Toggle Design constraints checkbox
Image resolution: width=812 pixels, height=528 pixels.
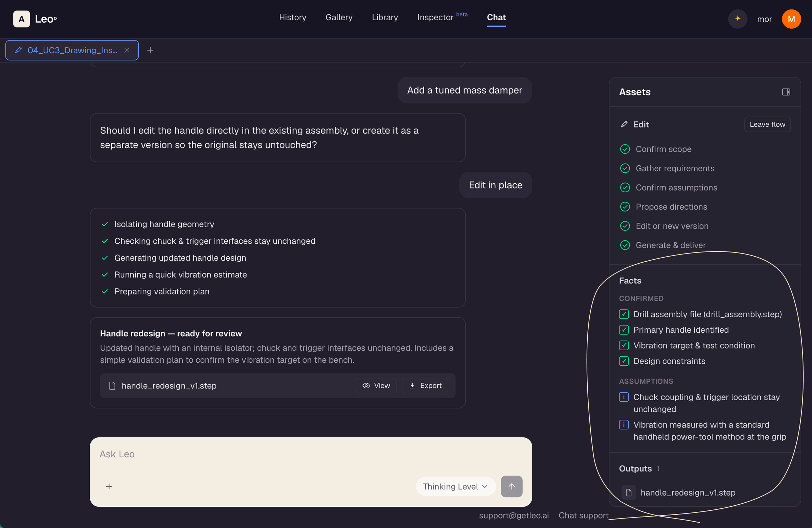click(624, 361)
